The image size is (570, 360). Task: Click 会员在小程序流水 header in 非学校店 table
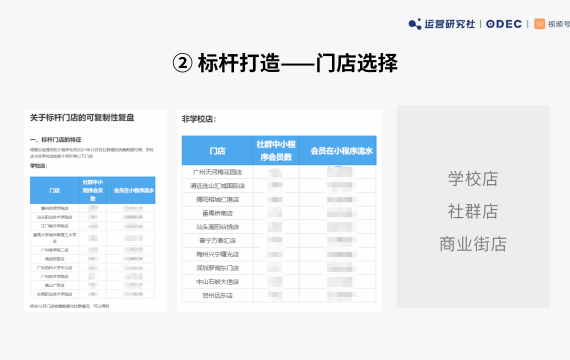point(338,151)
